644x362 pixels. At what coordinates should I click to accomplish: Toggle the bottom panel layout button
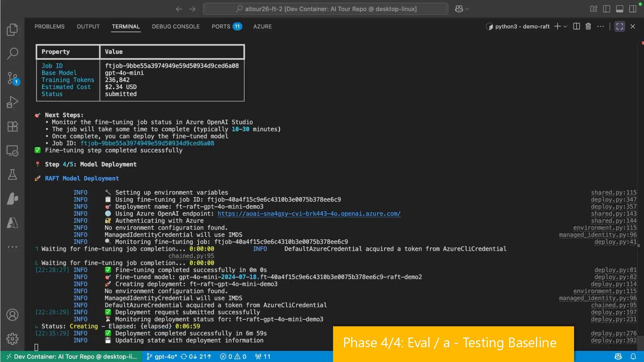point(620,9)
